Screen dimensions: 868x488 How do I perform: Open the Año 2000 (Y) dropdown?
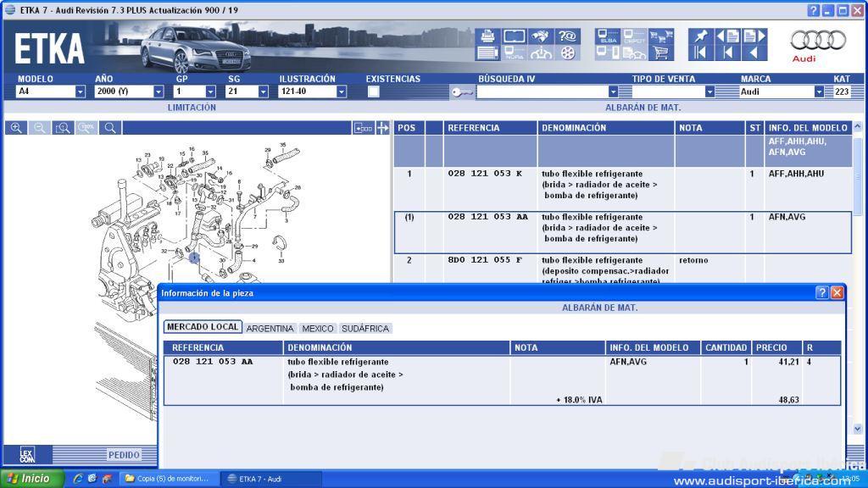(159, 91)
